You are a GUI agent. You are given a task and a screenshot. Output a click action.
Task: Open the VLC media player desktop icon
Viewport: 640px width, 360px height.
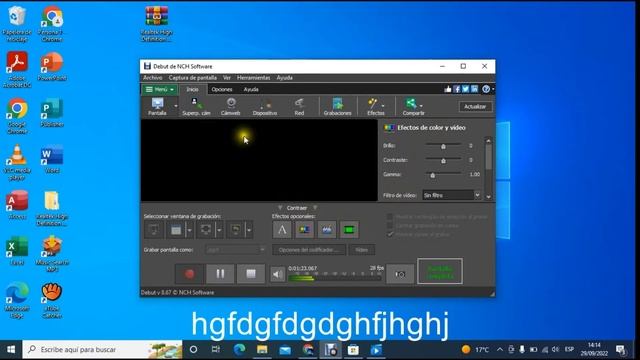(x=17, y=162)
